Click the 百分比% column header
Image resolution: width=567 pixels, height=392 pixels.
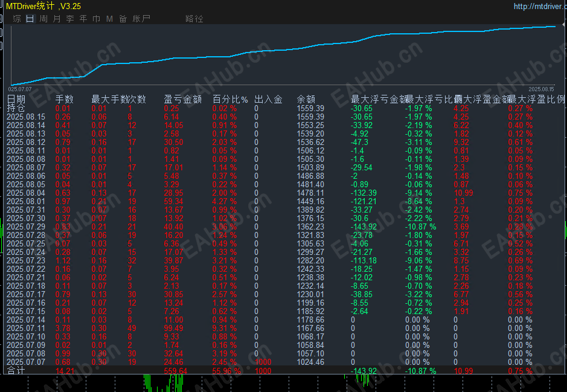(x=230, y=99)
